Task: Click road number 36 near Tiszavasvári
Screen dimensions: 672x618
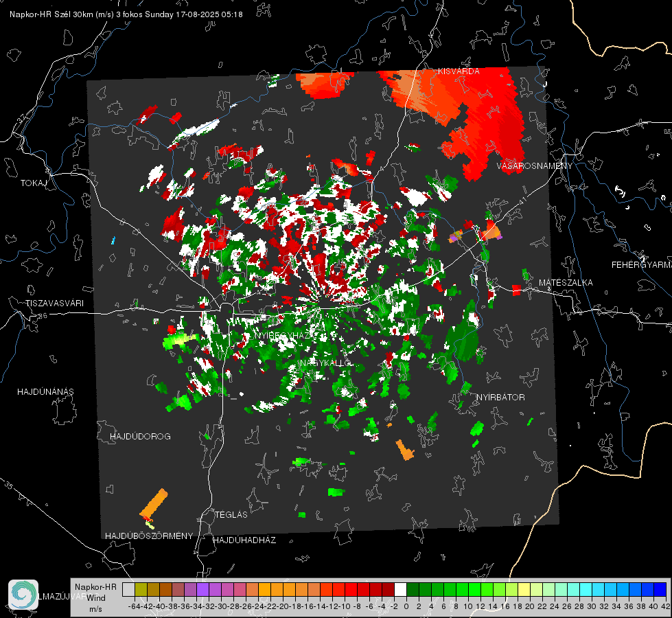Action: pos(43,316)
